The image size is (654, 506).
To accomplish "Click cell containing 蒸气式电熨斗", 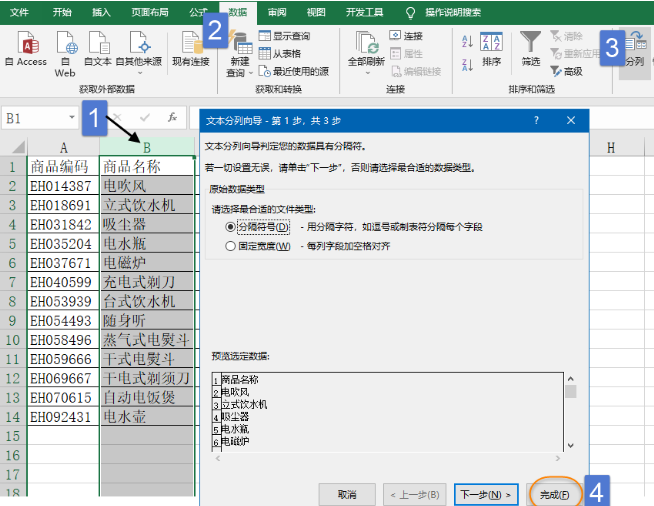I will tap(147, 340).
